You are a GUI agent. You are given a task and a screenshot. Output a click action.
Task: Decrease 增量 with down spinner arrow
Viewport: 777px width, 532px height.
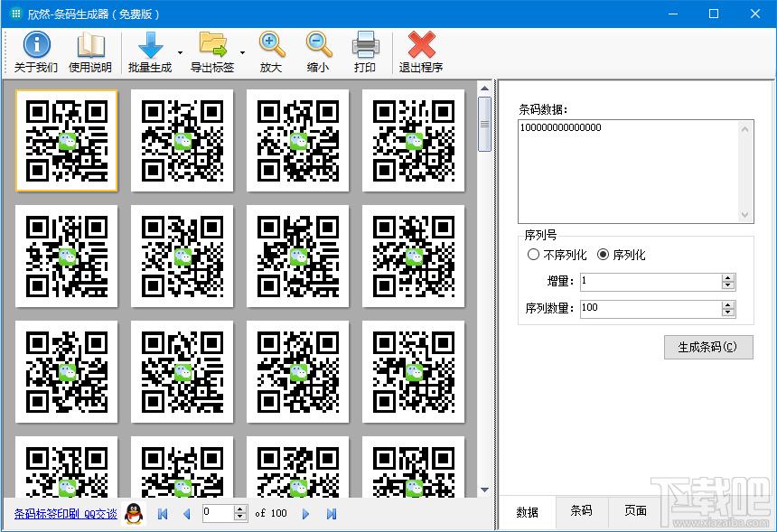728,285
